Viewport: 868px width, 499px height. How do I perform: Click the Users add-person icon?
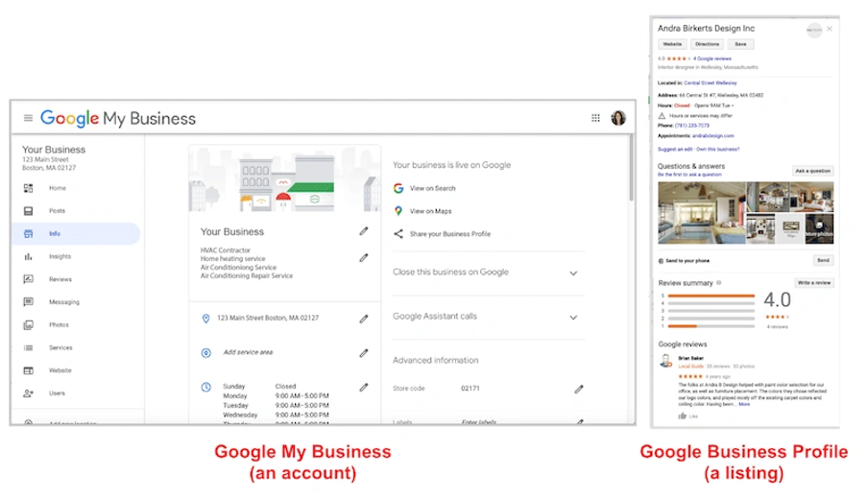click(x=28, y=393)
